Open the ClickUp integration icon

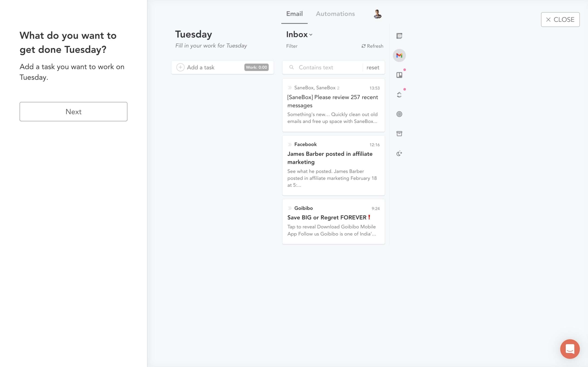(399, 95)
